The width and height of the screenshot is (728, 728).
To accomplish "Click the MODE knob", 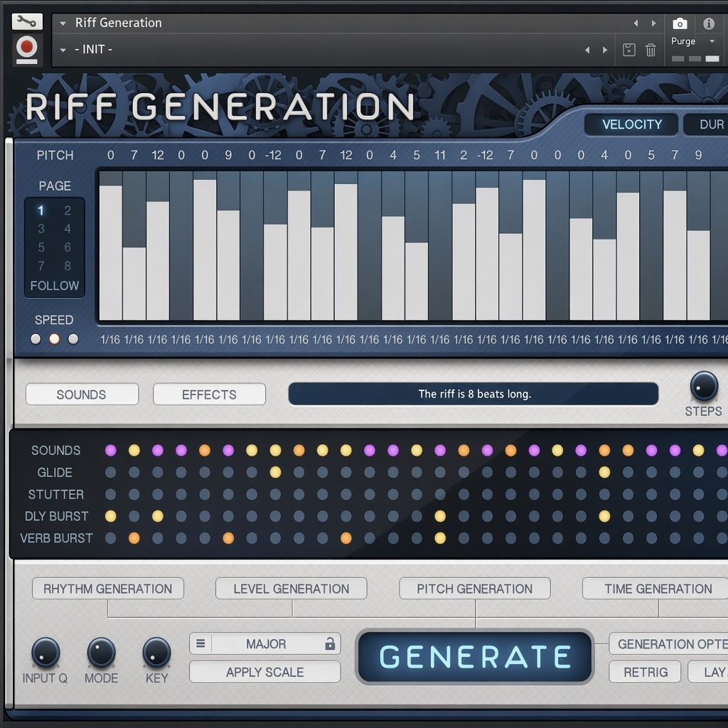I will pyautogui.click(x=101, y=652).
